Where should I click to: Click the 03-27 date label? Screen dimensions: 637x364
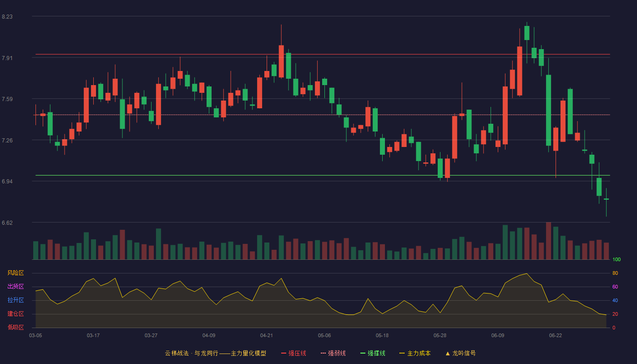(x=151, y=335)
